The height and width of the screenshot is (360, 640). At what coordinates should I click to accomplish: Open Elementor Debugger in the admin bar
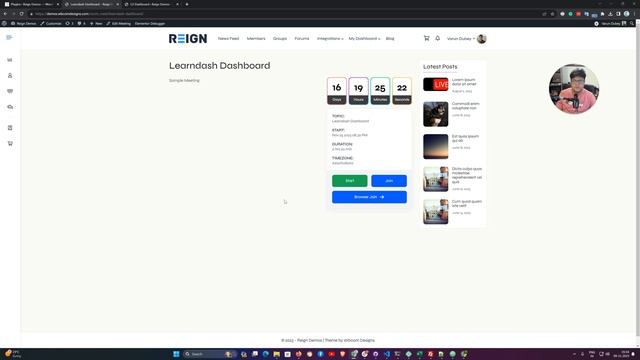coord(150,24)
